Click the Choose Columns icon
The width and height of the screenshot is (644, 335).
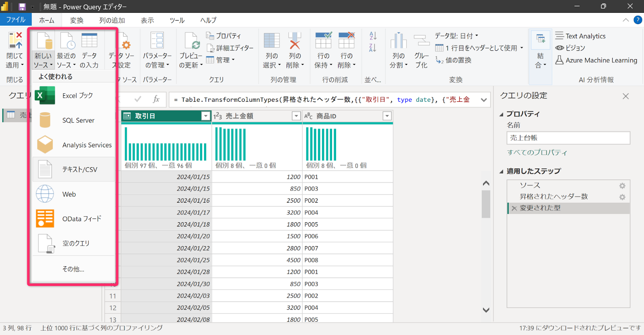(x=272, y=41)
